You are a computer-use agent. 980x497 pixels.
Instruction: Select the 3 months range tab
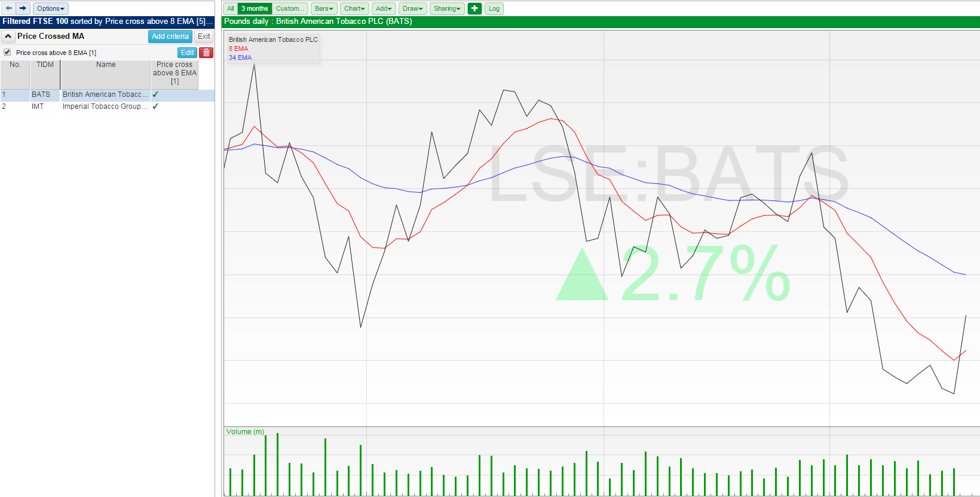tap(255, 8)
